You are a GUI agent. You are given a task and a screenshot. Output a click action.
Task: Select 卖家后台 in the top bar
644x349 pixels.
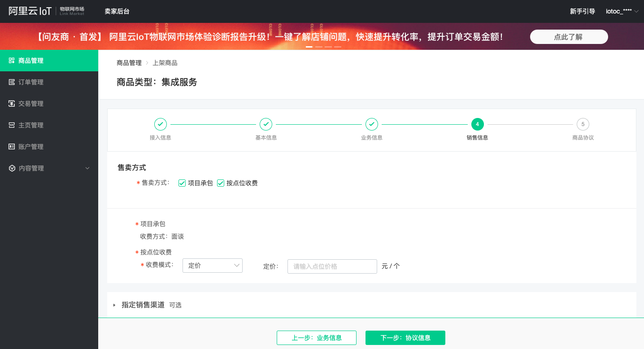pos(117,11)
